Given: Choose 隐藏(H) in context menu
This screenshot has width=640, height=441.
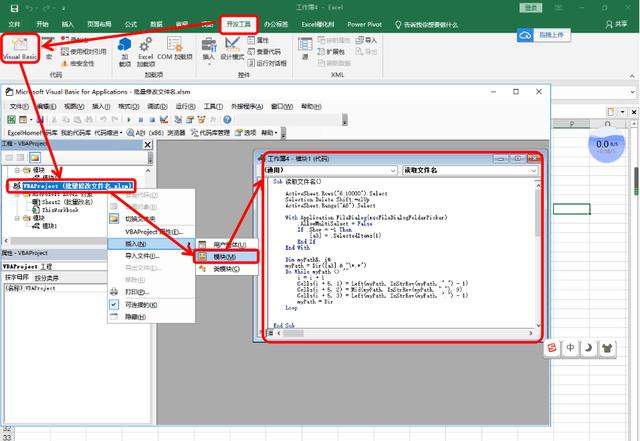Looking at the screenshot, I should [x=151, y=317].
